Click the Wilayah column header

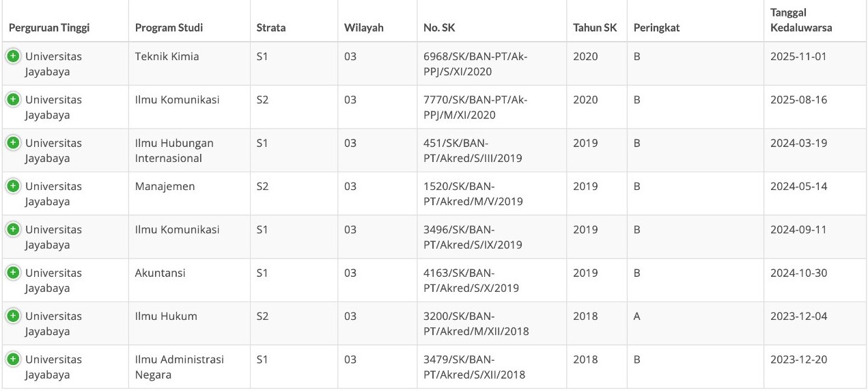click(364, 28)
